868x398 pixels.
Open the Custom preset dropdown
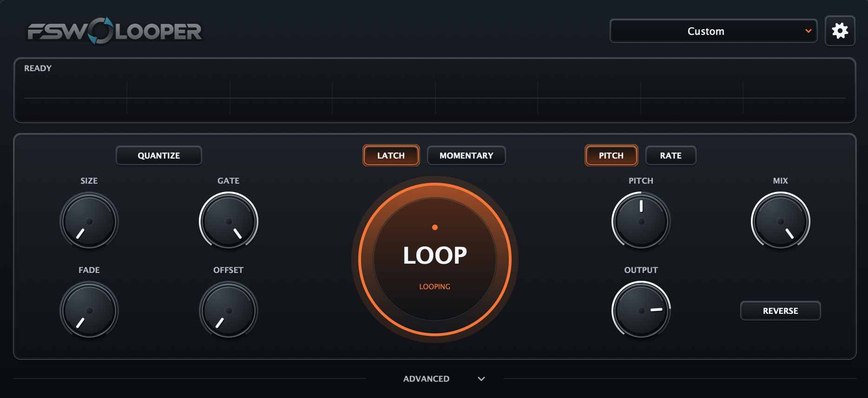click(713, 31)
